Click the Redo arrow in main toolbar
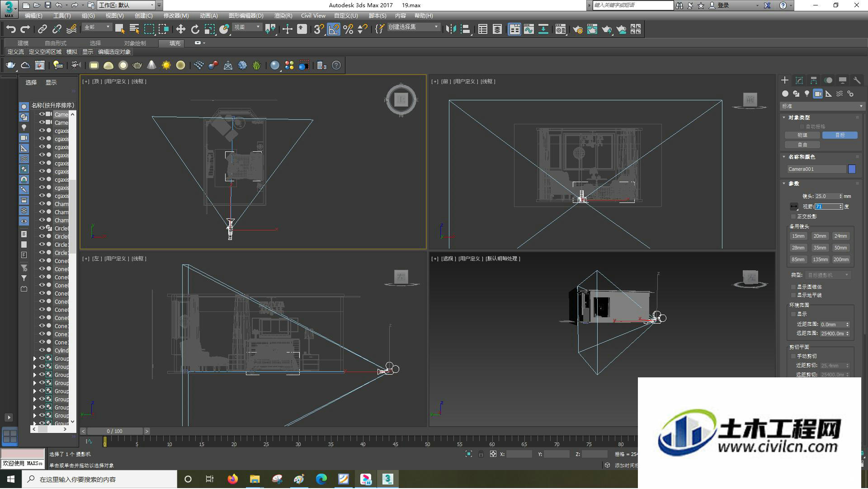The height and width of the screenshot is (489, 868). coord(25,29)
